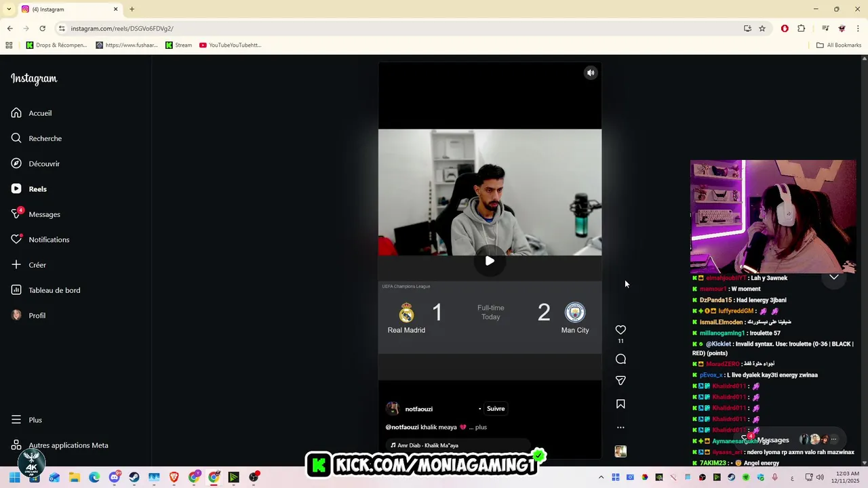Viewport: 868px width, 488px height.
Task: Open Notifications panel
Action: (41, 239)
